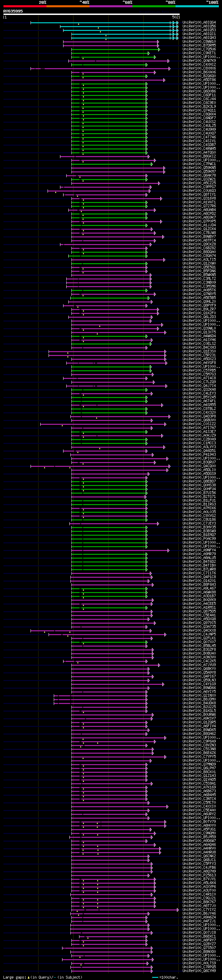Select hit label UniRef100_B6XA06
Viewport: 222px width, 980px height.
click(199, 72)
